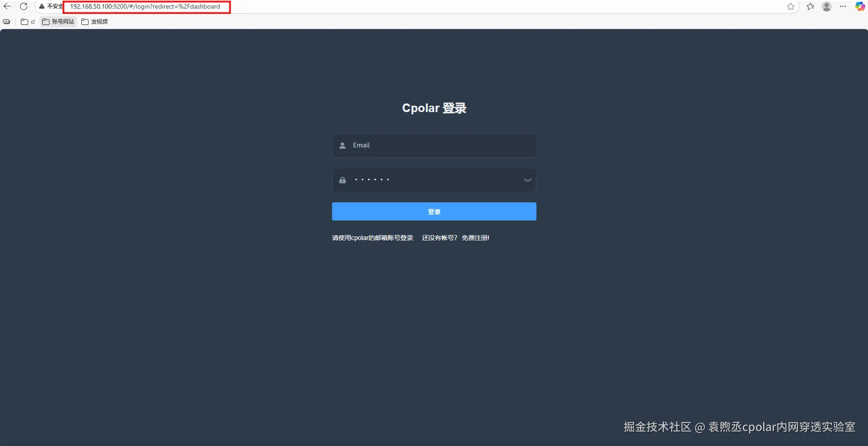Screen dimensions: 868x446
Task: Click the lock icon in the password field
Action: (x=342, y=180)
